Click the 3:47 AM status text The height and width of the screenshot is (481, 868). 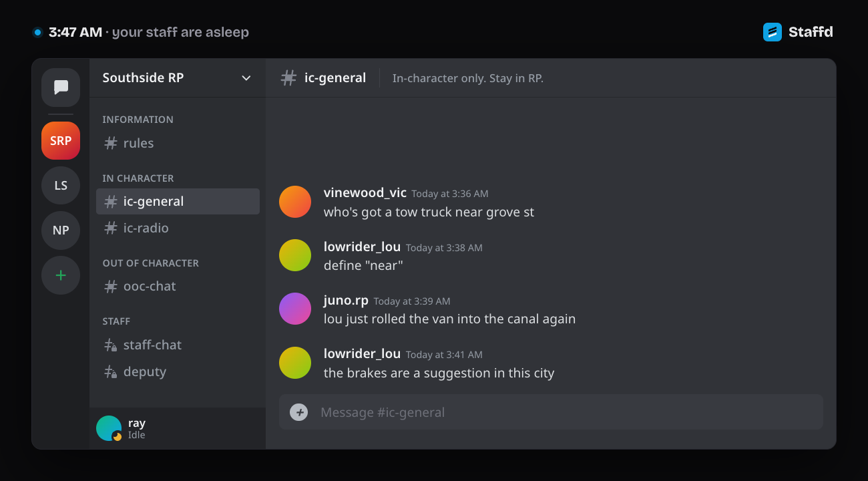[75, 32]
